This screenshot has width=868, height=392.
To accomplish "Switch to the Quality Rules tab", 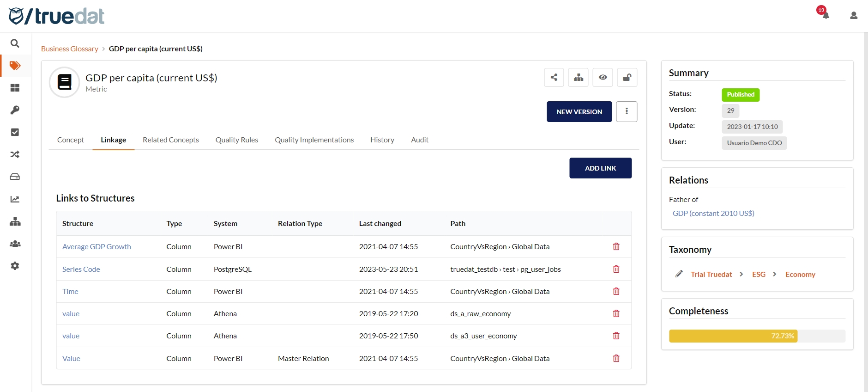I will [x=236, y=140].
